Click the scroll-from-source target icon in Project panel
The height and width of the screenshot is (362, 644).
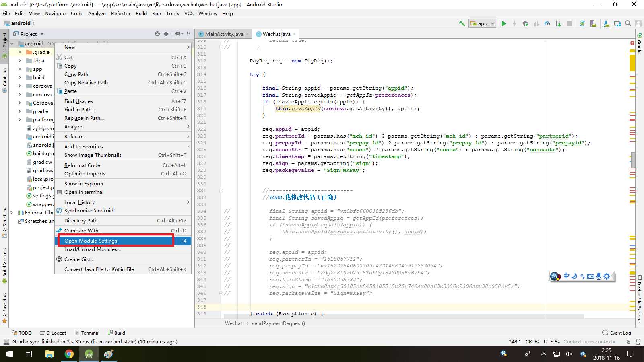(x=157, y=34)
